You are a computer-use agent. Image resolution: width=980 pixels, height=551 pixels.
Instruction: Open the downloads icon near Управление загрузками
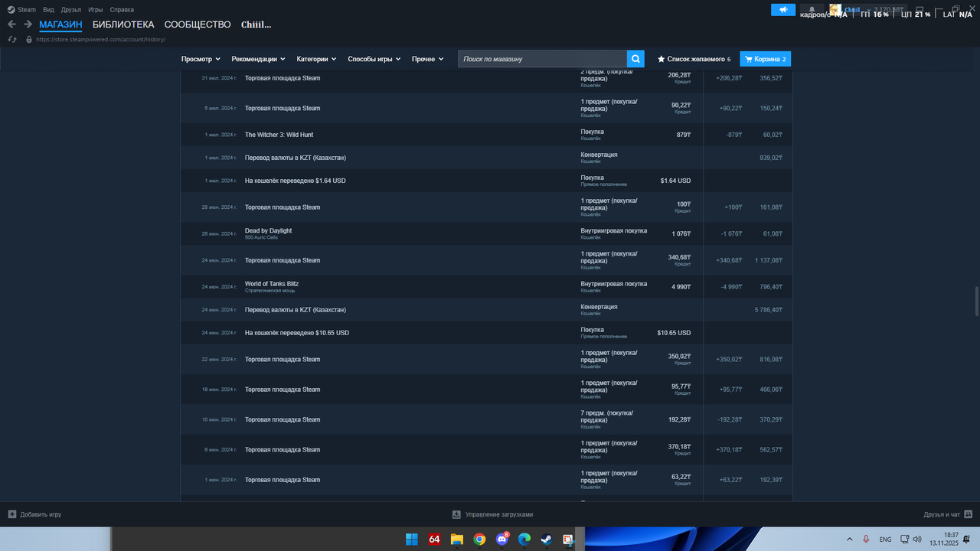tap(456, 514)
